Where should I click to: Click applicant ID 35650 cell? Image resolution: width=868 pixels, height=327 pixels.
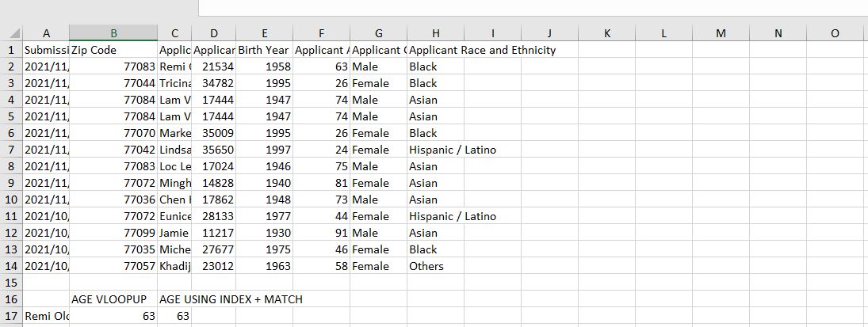coord(214,150)
